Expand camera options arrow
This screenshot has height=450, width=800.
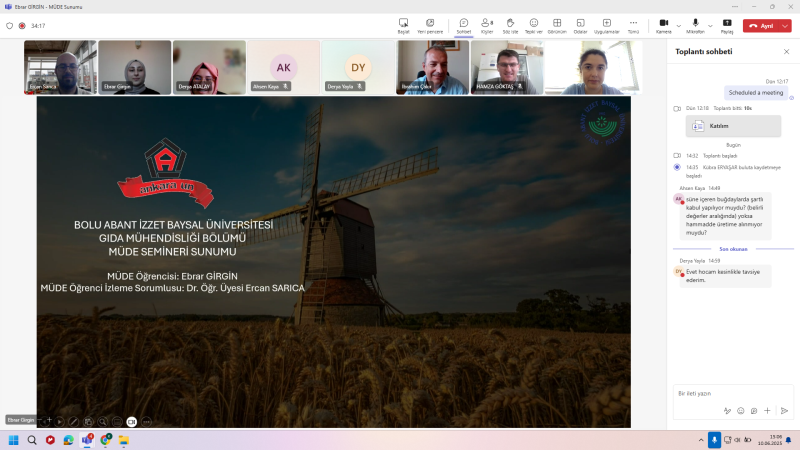pos(679,26)
